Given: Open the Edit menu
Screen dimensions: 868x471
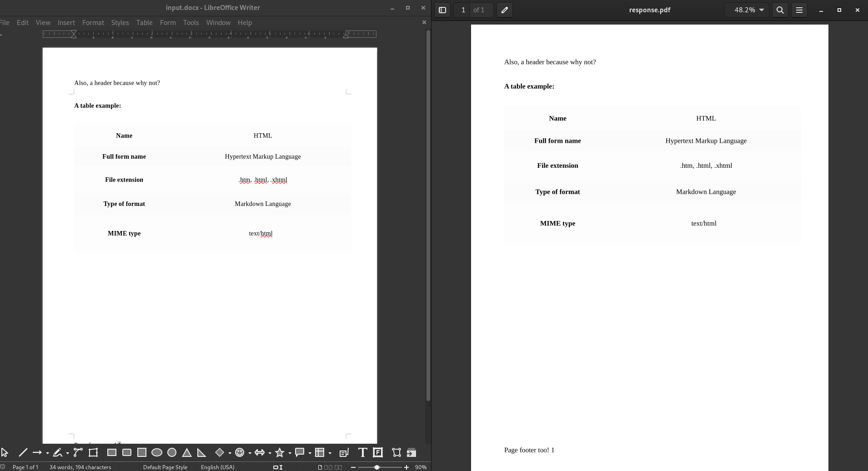Looking at the screenshot, I should 23,22.
